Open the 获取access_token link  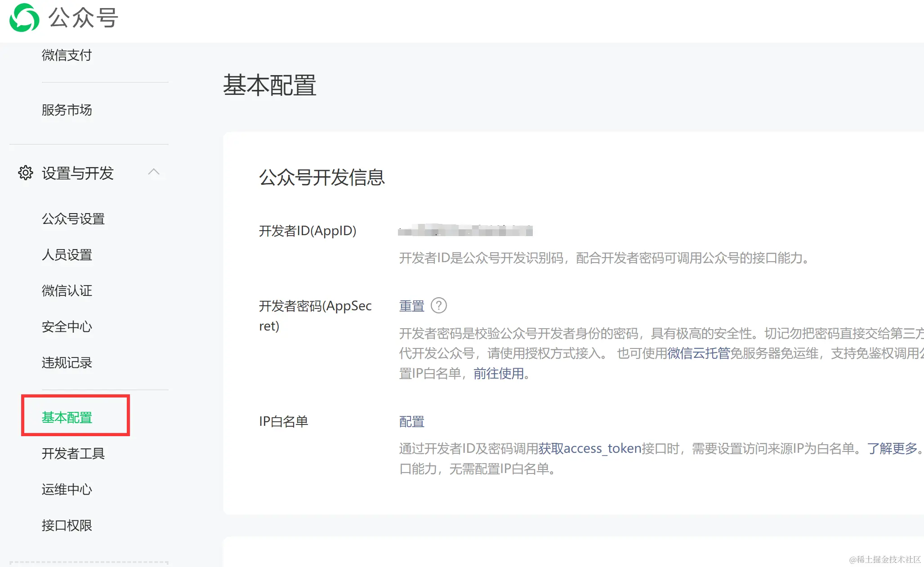pos(589,449)
